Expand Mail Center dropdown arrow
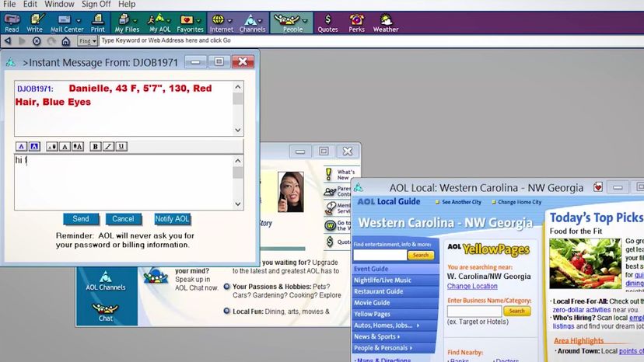The image size is (644, 362). (79, 20)
